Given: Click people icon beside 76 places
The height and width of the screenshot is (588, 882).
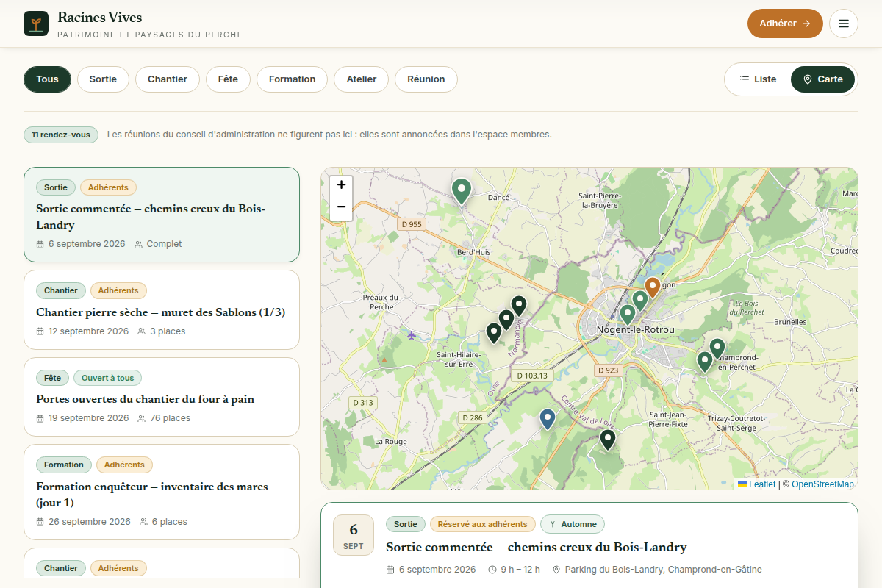Looking at the screenshot, I should coord(142,418).
